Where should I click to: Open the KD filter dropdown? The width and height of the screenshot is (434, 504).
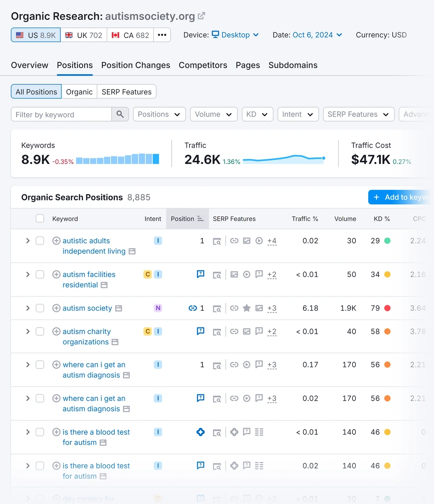point(258,114)
